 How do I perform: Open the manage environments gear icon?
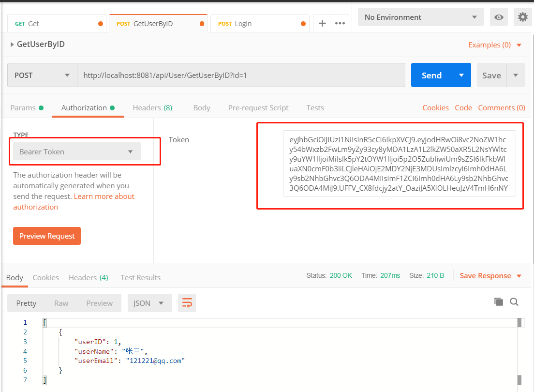pyautogui.click(x=523, y=17)
